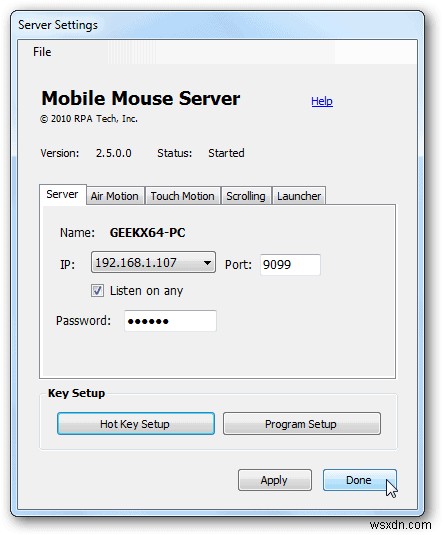The image size is (443, 535).
Task: Click the Started status text
Action: point(226,153)
